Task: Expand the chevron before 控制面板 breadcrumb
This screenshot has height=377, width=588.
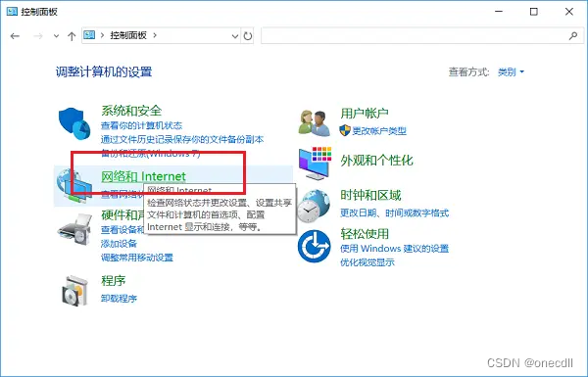Action: (102, 35)
